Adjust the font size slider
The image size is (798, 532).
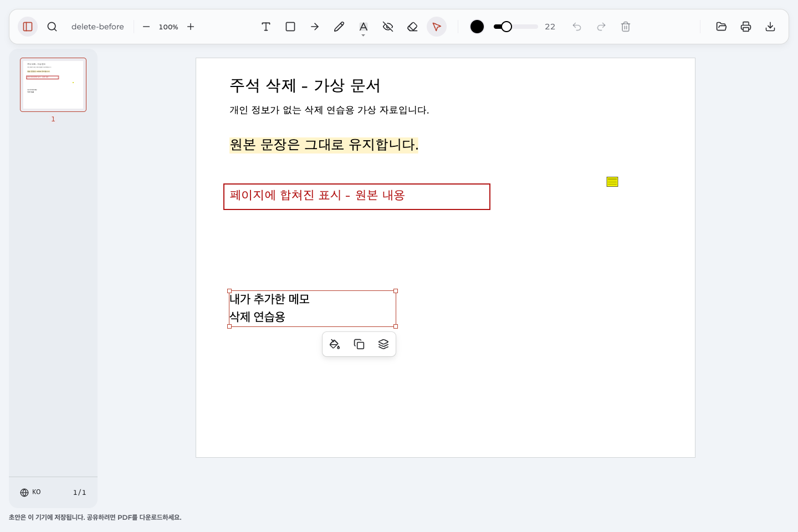coord(515,27)
